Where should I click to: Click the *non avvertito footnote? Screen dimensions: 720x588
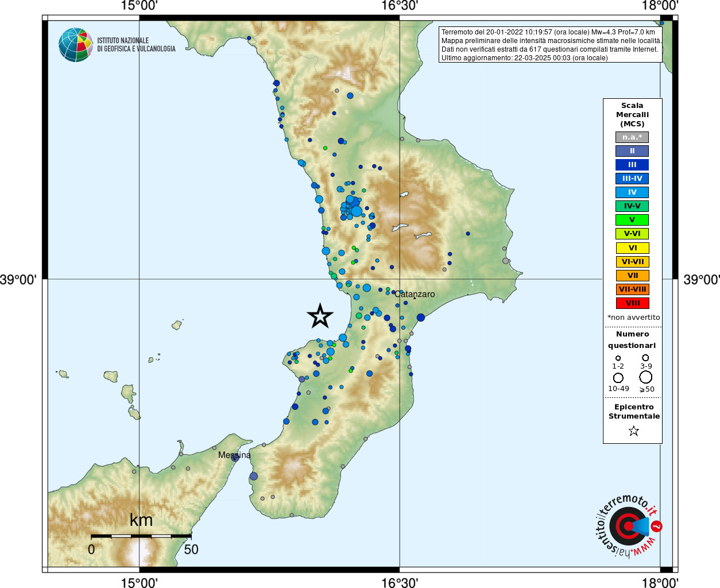pyautogui.click(x=633, y=318)
